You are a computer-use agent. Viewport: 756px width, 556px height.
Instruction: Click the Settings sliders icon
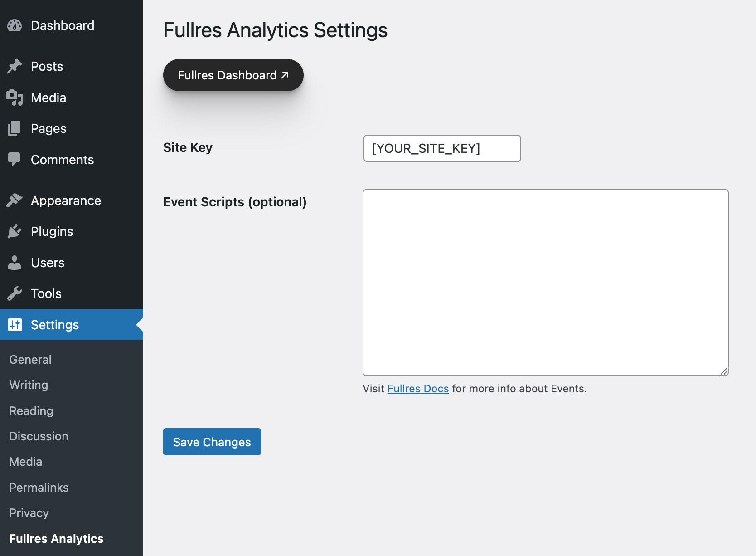[x=15, y=325]
